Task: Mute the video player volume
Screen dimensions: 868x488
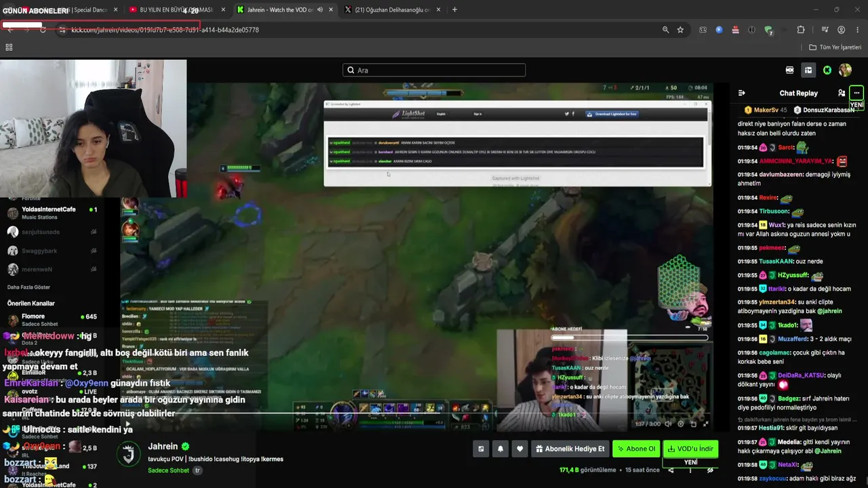Action: 668,424
